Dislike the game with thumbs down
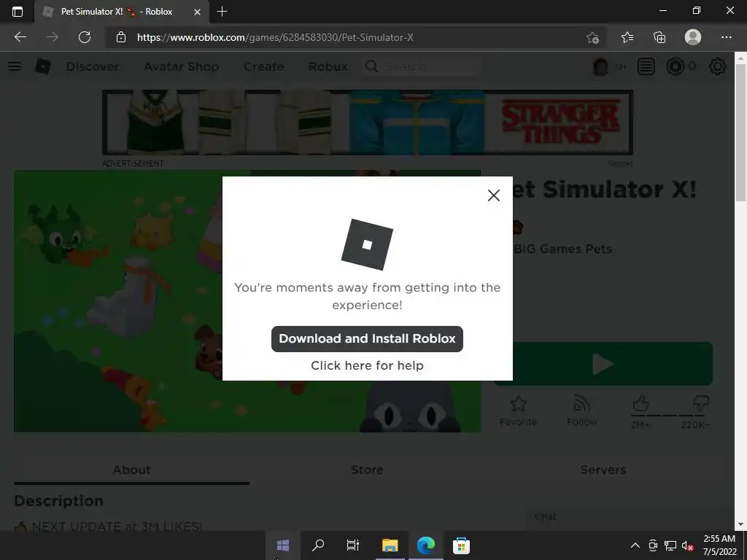 coord(701,403)
